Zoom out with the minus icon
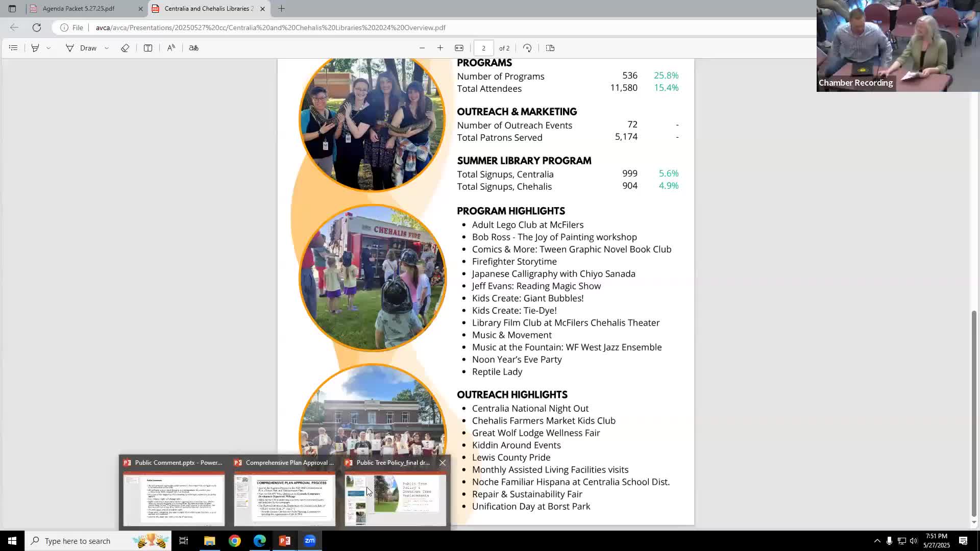Viewport: 980px width, 551px height. (422, 48)
